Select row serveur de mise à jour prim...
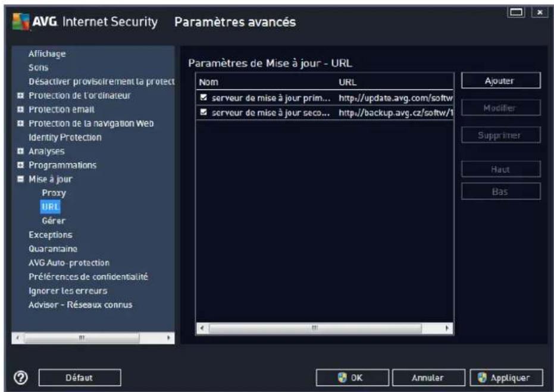The image size is (554, 392). (x=325, y=98)
